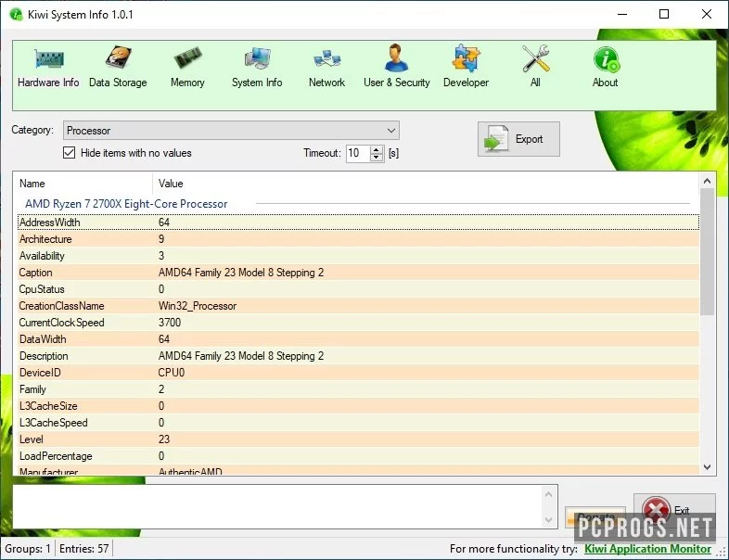Show All categories tools icon
Screen dimensions: 729x560
[535, 59]
